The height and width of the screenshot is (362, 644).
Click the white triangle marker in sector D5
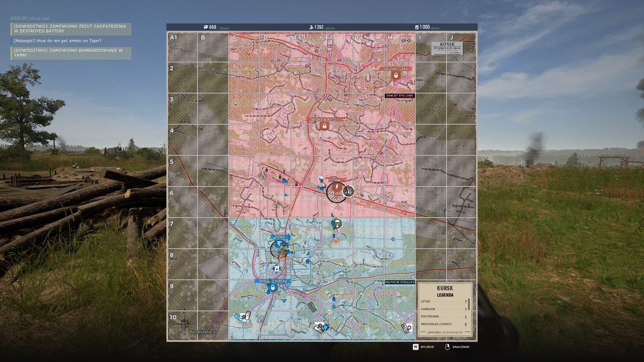click(262, 175)
